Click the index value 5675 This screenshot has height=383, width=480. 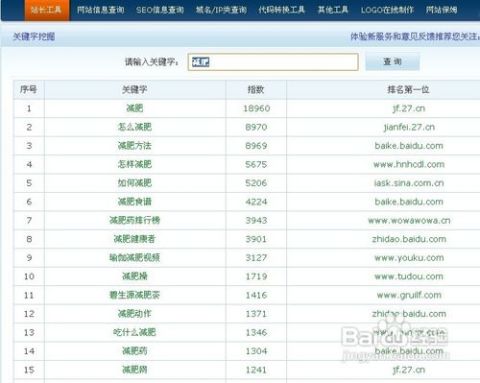pos(256,164)
